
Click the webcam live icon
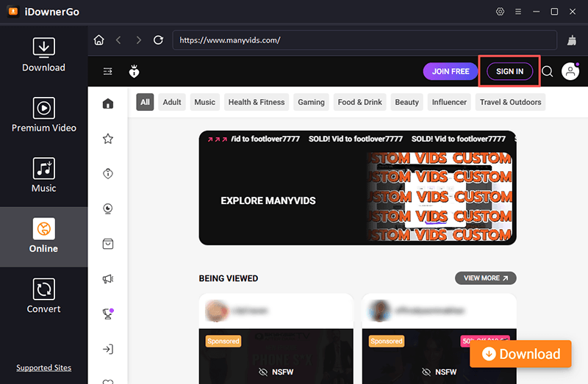(108, 209)
